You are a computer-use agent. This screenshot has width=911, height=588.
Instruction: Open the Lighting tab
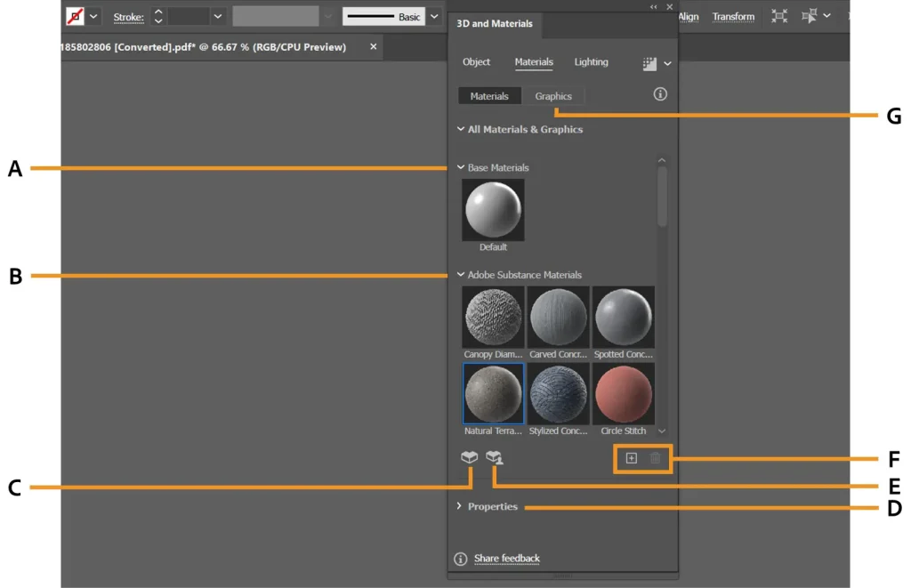[591, 62]
